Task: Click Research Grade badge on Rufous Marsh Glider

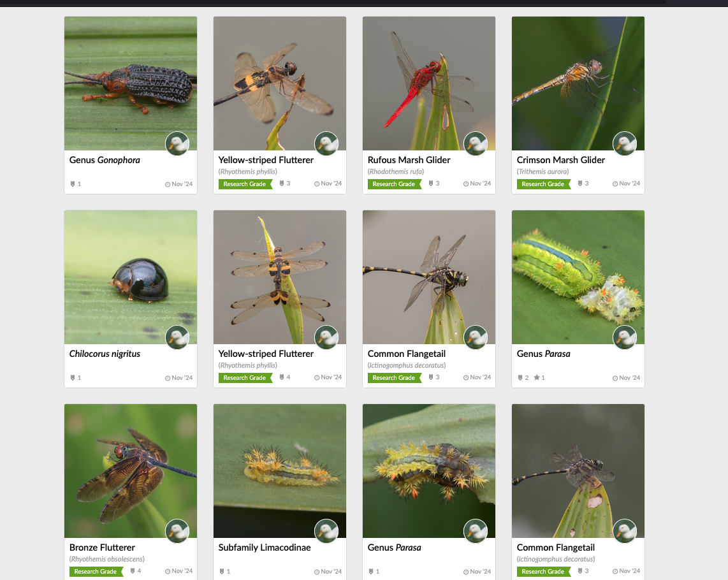Action: point(394,184)
